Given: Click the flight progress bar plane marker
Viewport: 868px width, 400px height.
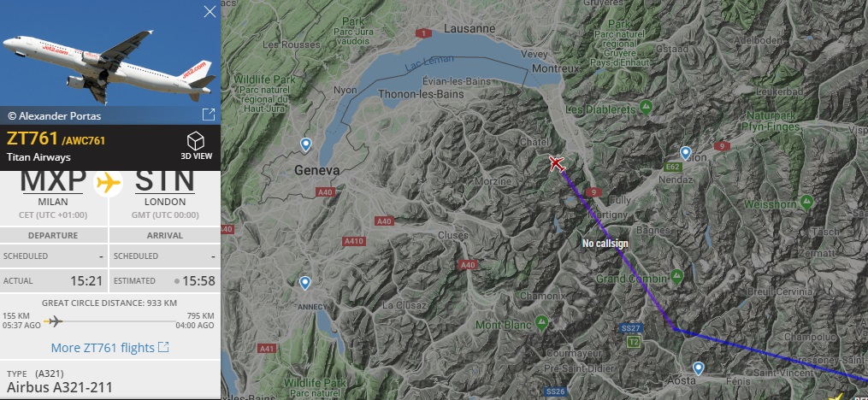Looking at the screenshot, I should pyautogui.click(x=54, y=321).
